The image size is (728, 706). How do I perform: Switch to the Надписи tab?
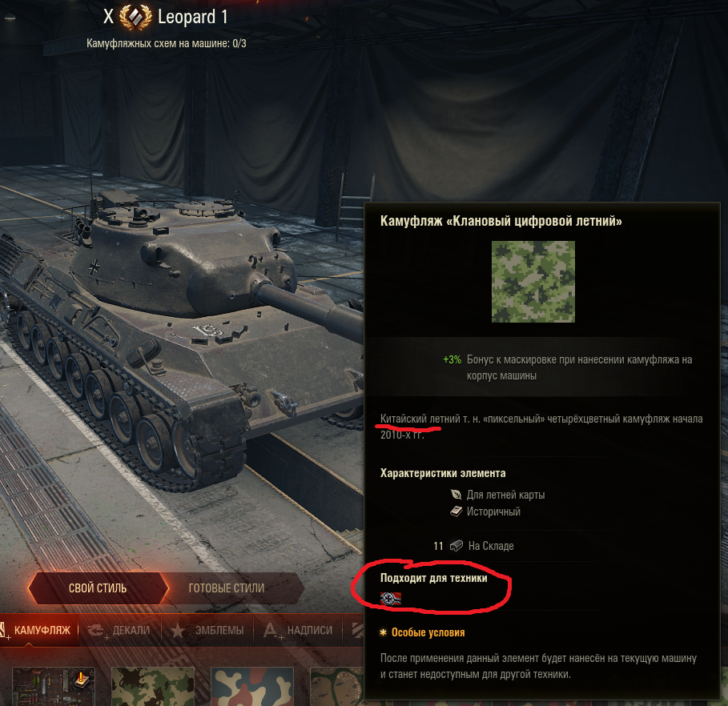[298, 630]
